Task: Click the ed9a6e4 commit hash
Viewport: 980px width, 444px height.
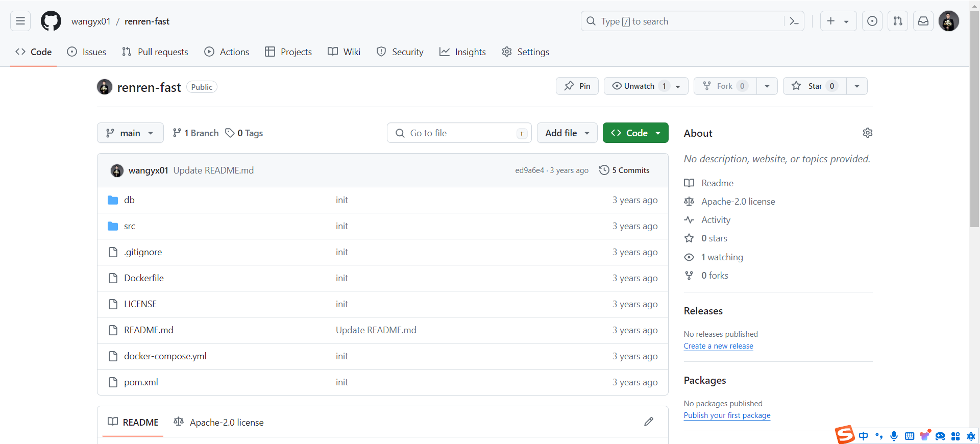Action: point(529,170)
